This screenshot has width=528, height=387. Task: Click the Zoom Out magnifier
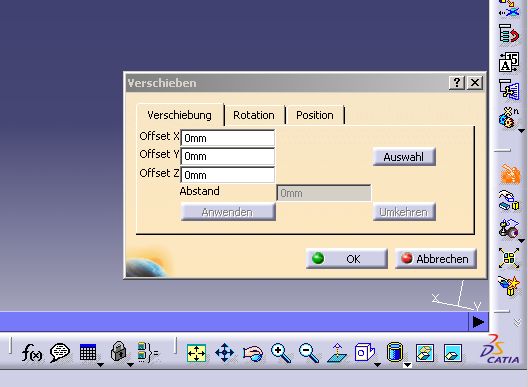pos(309,353)
